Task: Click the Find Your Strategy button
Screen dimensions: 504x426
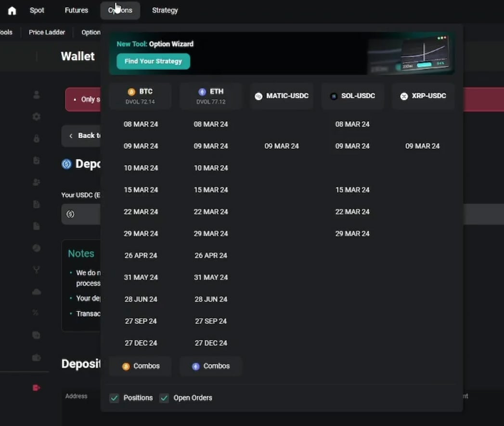Action: (153, 61)
